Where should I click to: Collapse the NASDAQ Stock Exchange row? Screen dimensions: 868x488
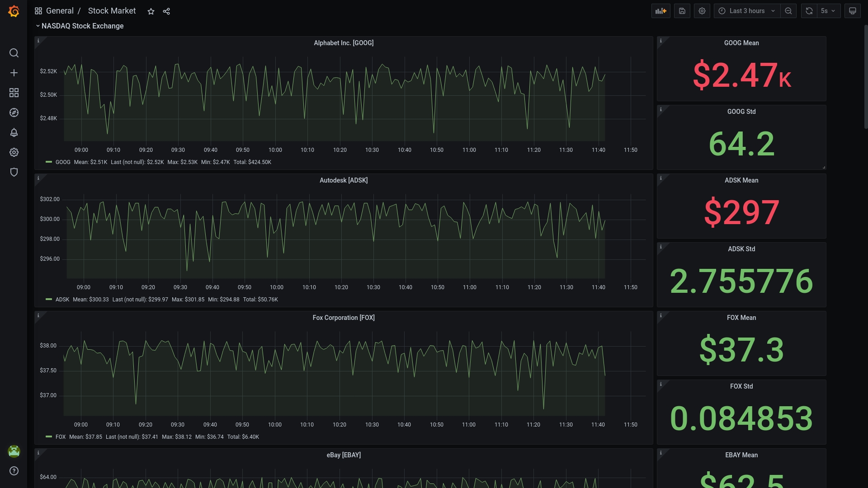[x=80, y=26]
